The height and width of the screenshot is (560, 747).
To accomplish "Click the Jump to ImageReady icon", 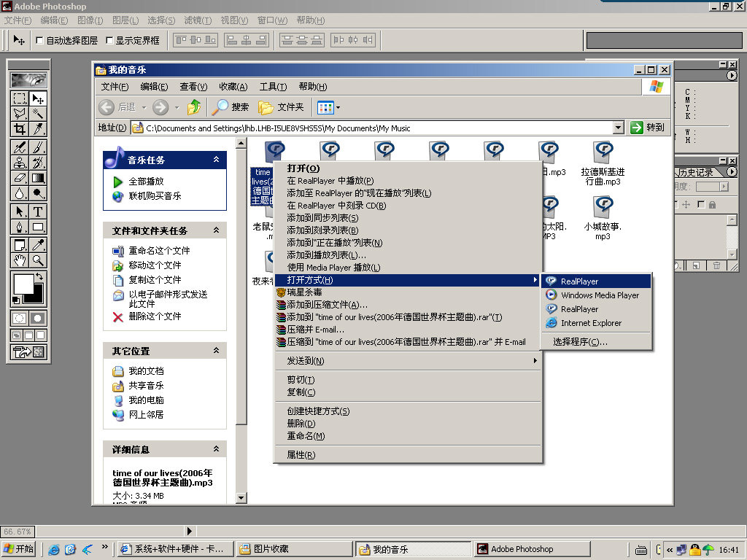I will (28, 352).
